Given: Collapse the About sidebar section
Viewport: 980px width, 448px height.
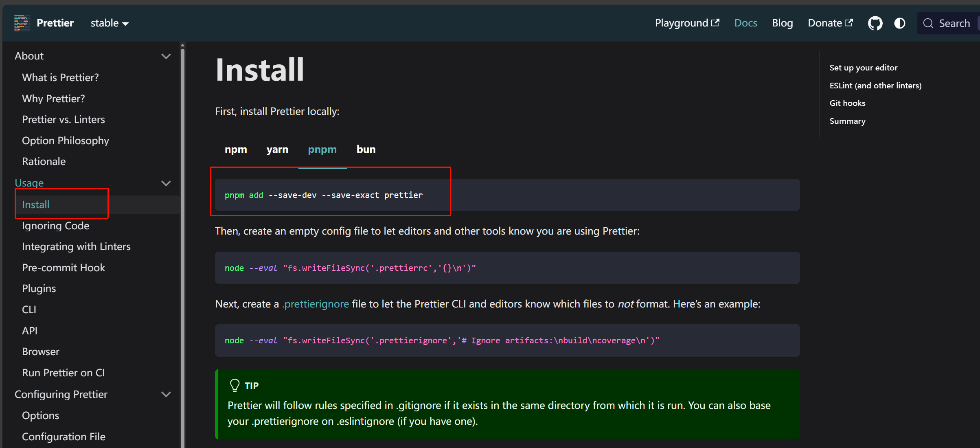Looking at the screenshot, I should click(x=166, y=56).
